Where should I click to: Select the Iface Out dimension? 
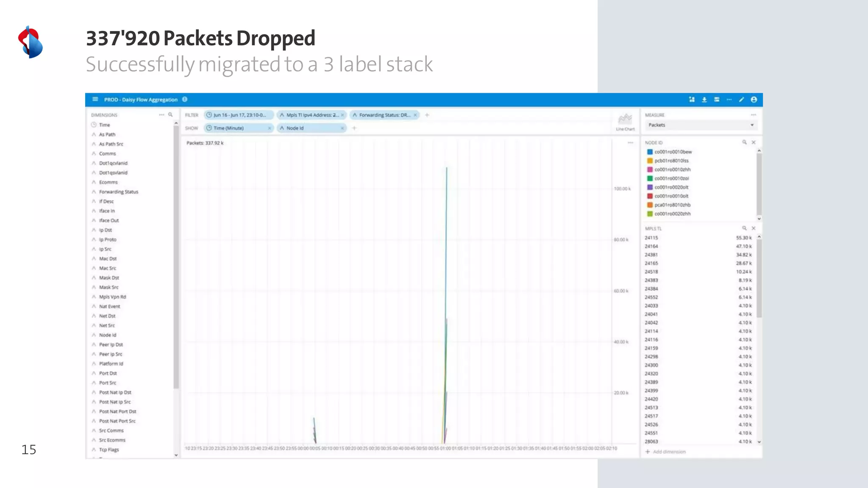pos(109,221)
